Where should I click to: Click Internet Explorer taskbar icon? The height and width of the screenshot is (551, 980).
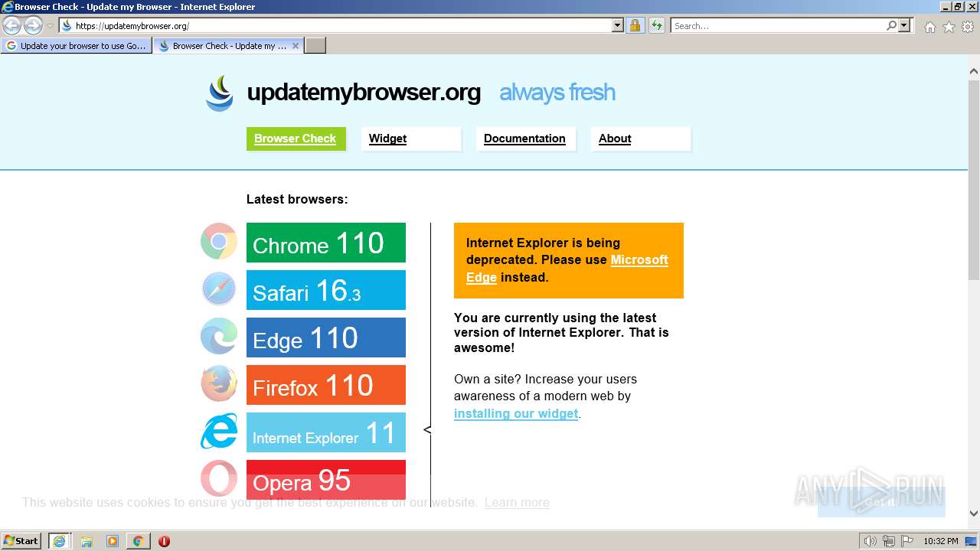pos(59,541)
